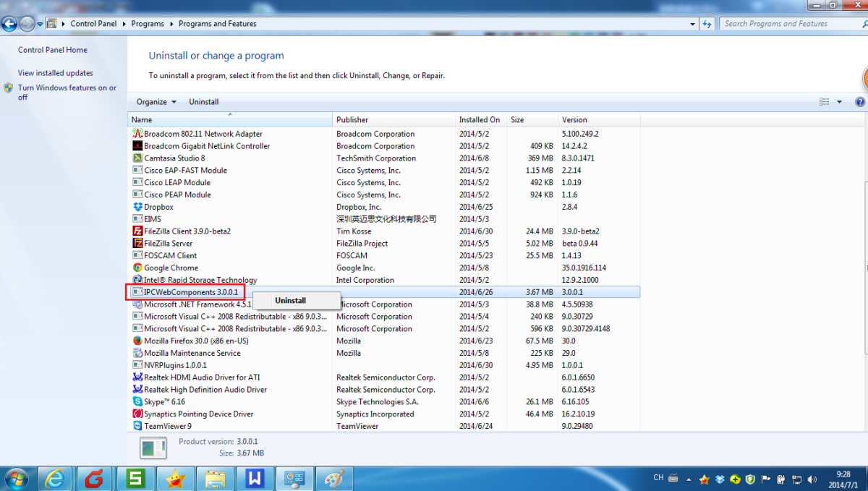The image size is (868, 491).
Task: Click the FOSCAM Client row icon
Action: point(138,255)
